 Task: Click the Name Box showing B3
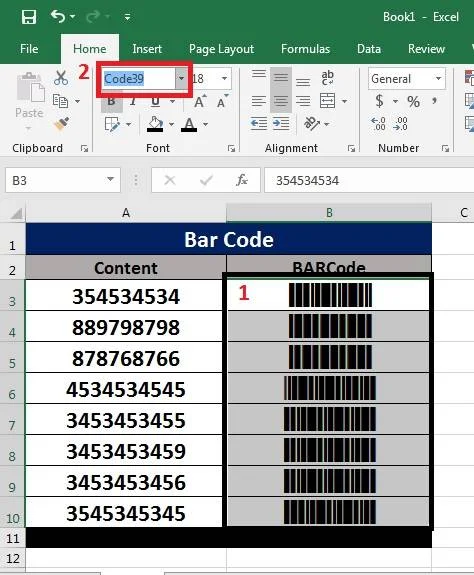coord(63,180)
